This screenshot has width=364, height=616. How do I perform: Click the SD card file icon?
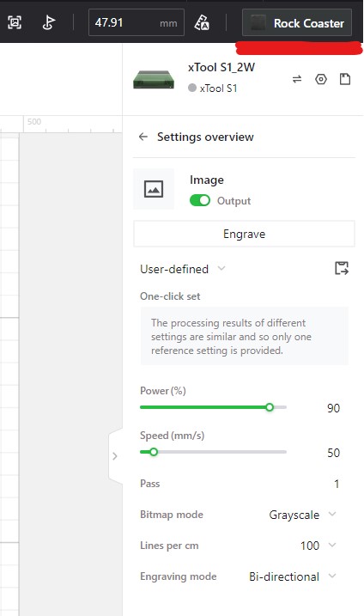[345, 79]
